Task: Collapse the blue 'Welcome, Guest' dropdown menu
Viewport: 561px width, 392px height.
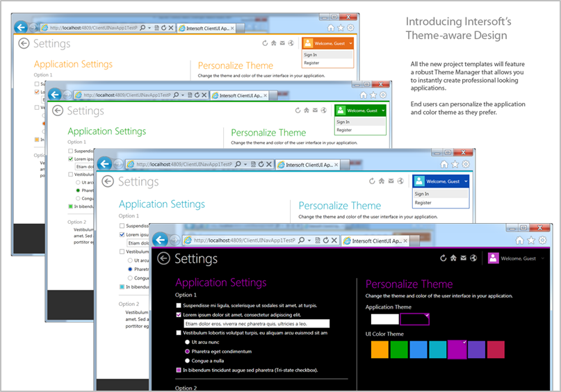Action: [466, 181]
